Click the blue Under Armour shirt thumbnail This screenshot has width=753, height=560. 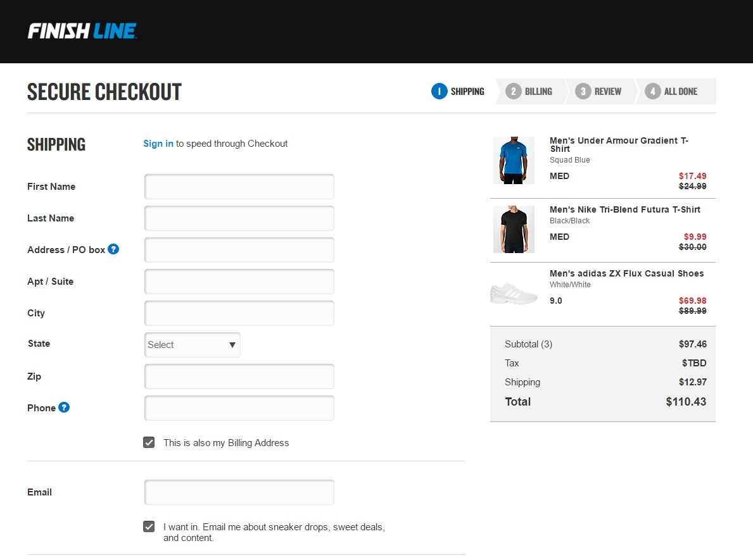(x=514, y=160)
